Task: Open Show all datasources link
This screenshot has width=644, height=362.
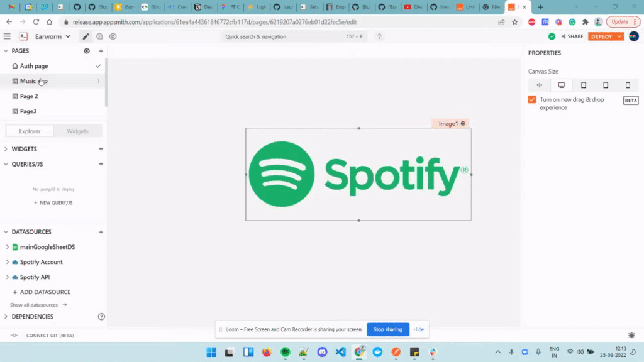Action: (38, 305)
